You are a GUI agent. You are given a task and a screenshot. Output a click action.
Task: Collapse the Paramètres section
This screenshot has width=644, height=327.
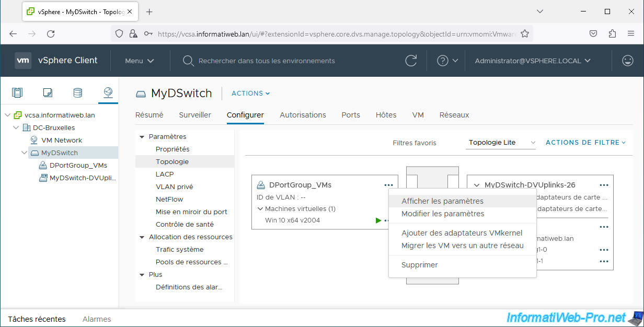point(141,137)
